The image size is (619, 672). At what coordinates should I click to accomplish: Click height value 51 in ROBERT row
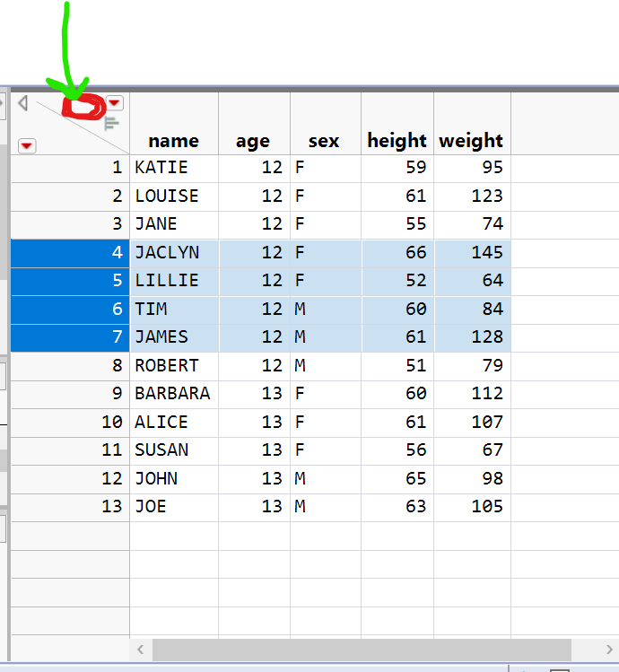coord(416,365)
